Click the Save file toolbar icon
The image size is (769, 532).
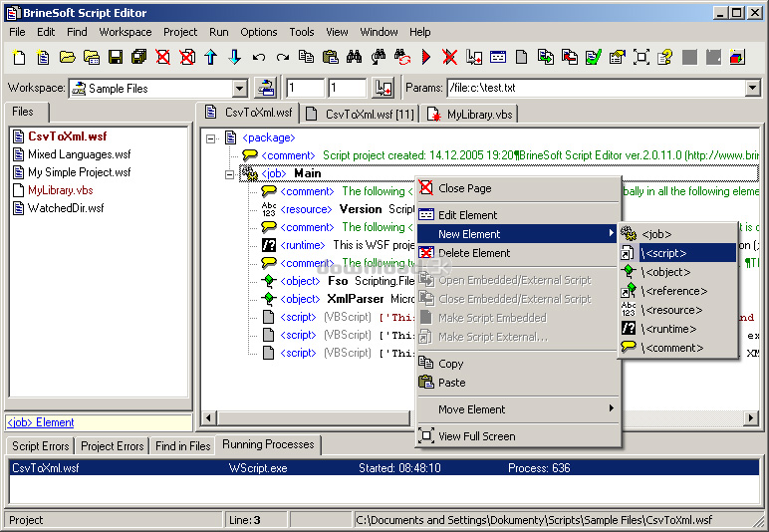pos(116,57)
